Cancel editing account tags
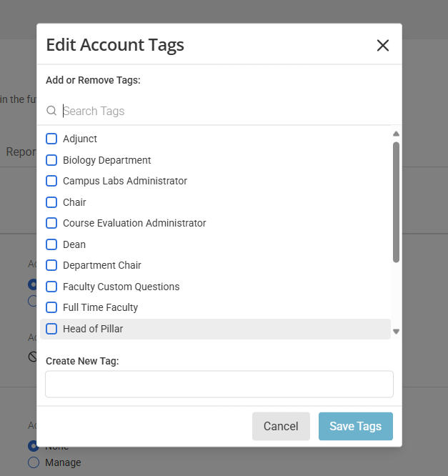 [281, 426]
